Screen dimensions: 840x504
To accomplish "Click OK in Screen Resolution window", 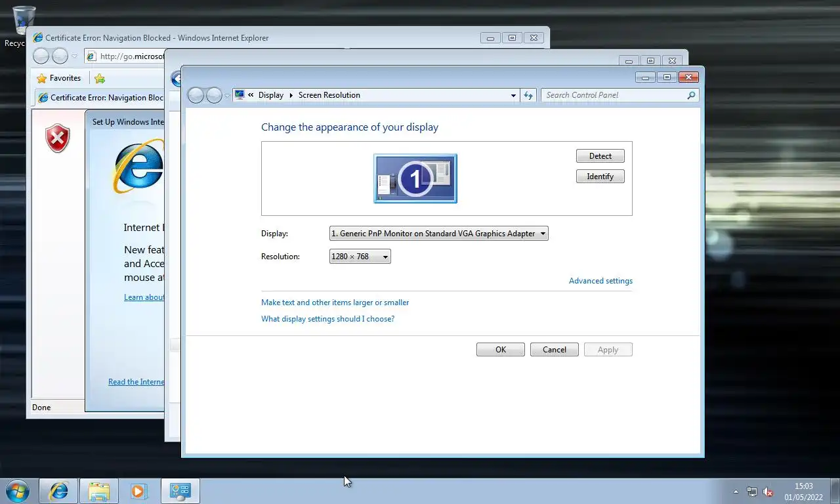I will (501, 350).
